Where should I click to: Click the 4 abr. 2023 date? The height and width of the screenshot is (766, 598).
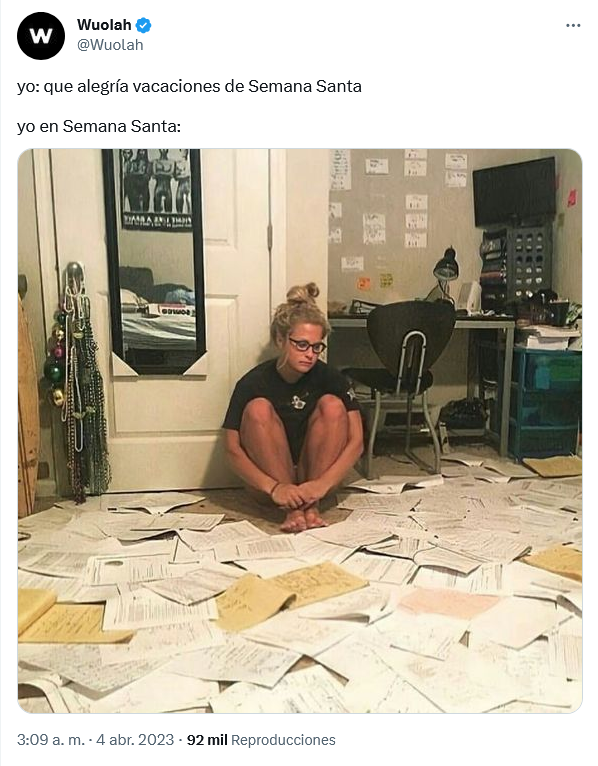pos(135,740)
